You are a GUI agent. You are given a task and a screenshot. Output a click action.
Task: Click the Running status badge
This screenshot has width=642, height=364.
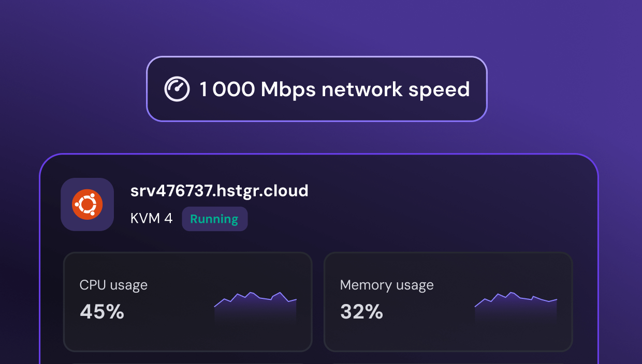pyautogui.click(x=214, y=219)
